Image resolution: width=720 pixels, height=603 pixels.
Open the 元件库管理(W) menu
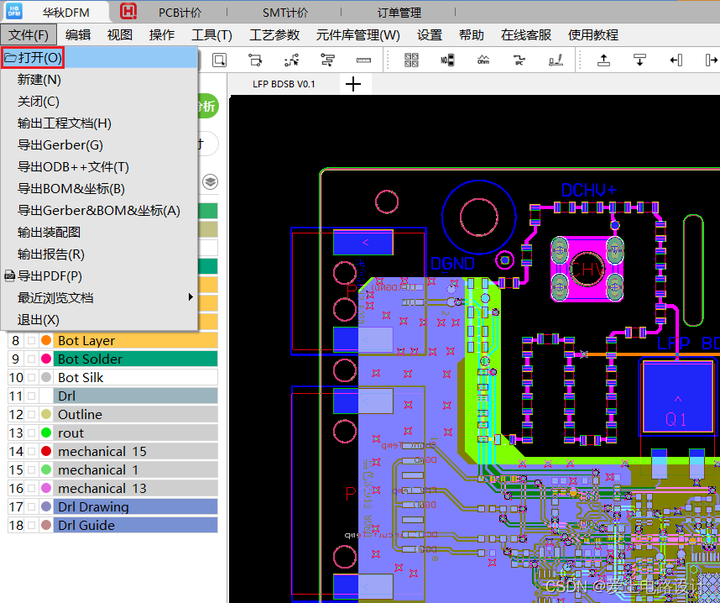click(358, 35)
